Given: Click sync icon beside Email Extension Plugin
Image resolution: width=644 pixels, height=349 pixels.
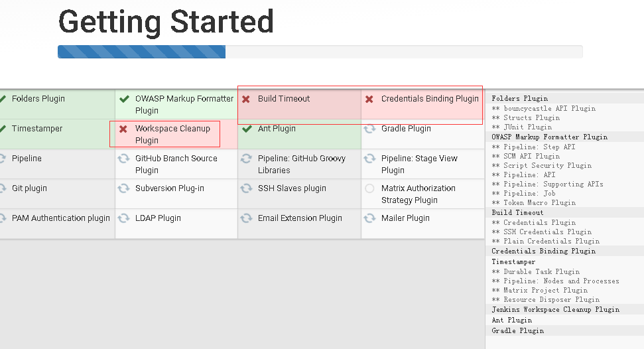Looking at the screenshot, I should click(x=246, y=218).
